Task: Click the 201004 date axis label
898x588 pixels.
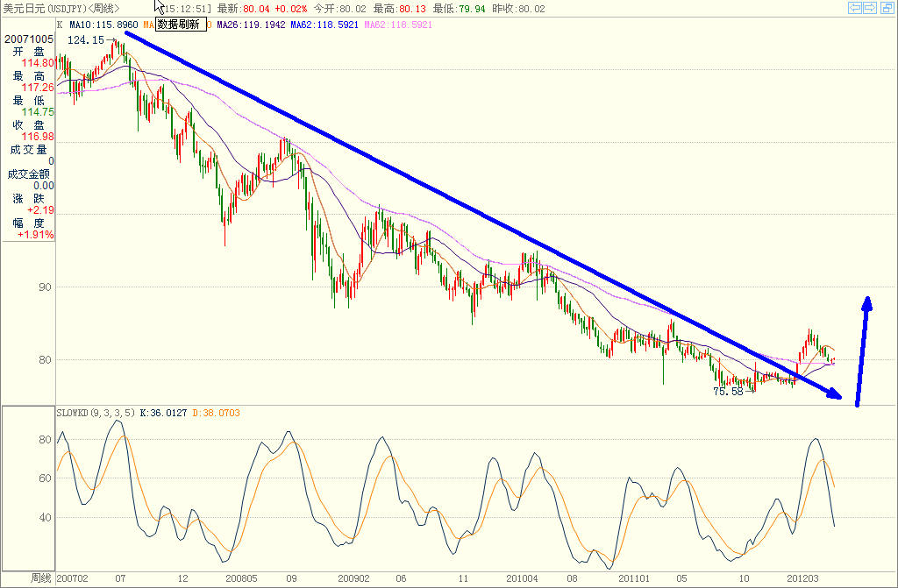Action: pyautogui.click(x=522, y=578)
